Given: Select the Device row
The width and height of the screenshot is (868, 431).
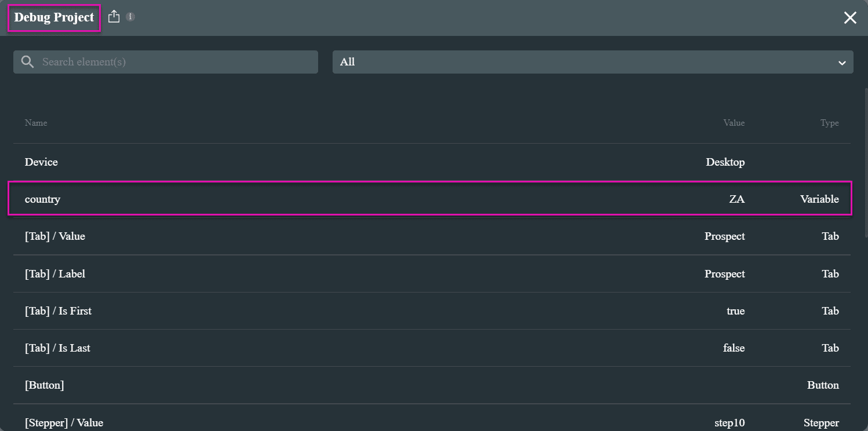Looking at the screenshot, I should coord(432,162).
